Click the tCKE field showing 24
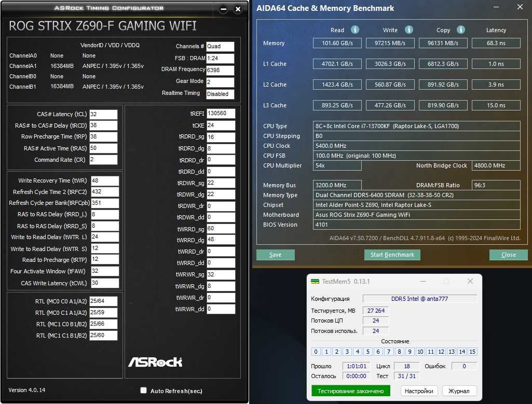Viewport: 532px width, 404px height. (x=221, y=126)
